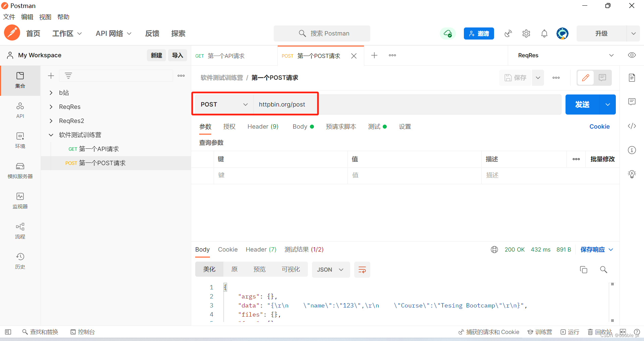
Task: Click the 导入 import button
Action: click(x=177, y=55)
